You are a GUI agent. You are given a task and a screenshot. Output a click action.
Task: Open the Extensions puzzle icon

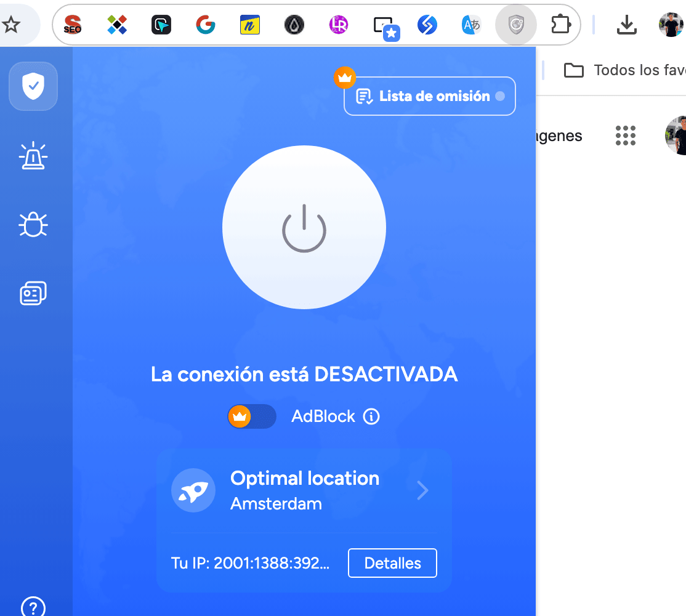point(560,23)
